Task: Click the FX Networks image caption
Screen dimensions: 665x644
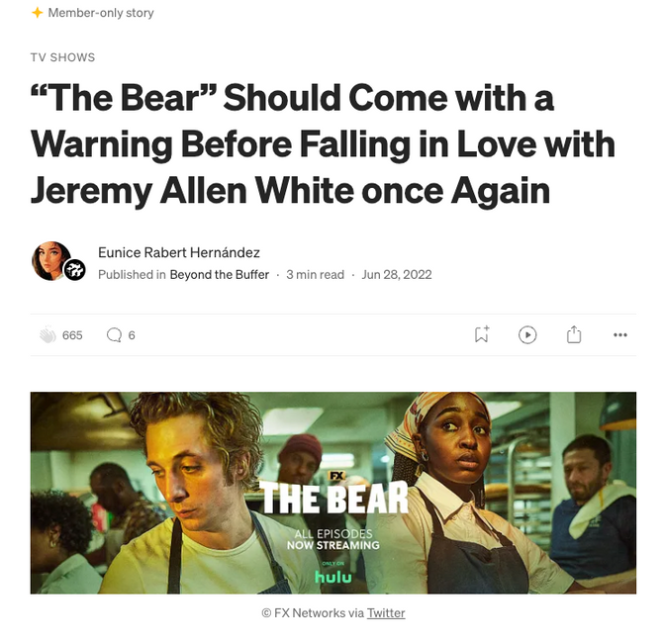Action: (333, 613)
